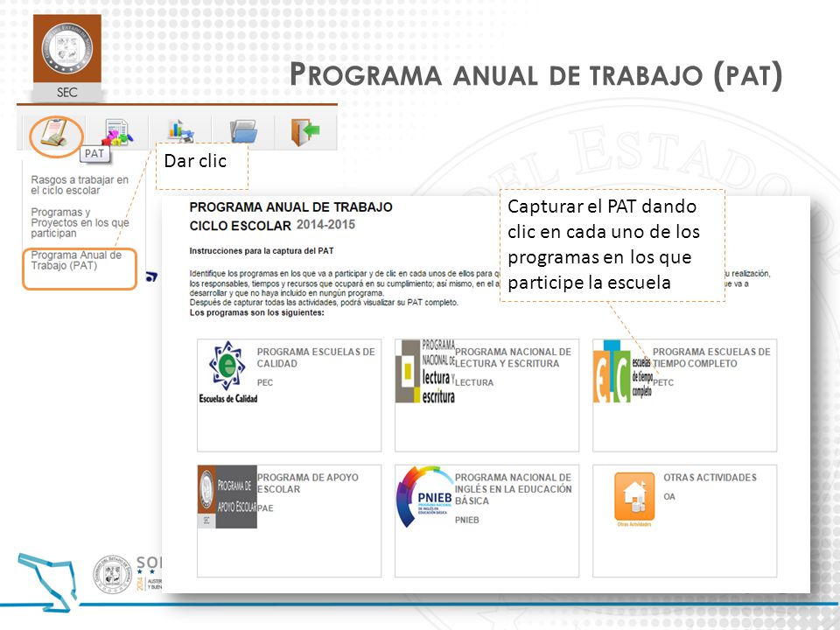Click the OA abbreviation text
This screenshot has height=630, width=840.
pyautogui.click(x=669, y=497)
